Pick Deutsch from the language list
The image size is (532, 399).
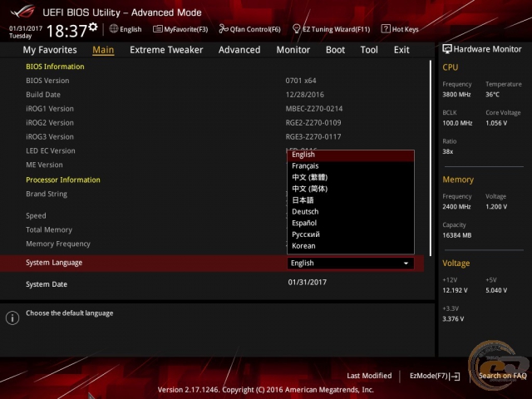(x=351, y=212)
